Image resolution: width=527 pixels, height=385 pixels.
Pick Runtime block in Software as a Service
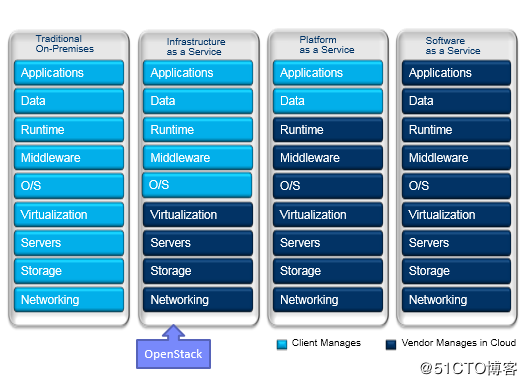click(x=456, y=130)
